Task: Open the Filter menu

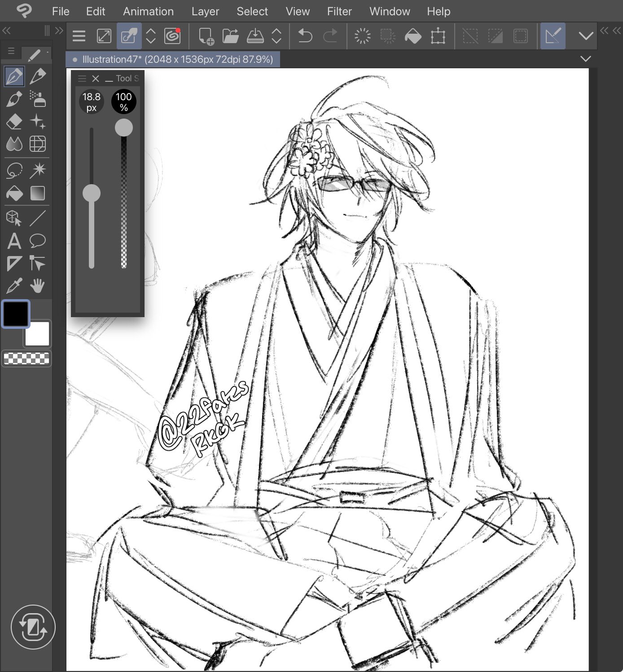Action: click(x=339, y=11)
